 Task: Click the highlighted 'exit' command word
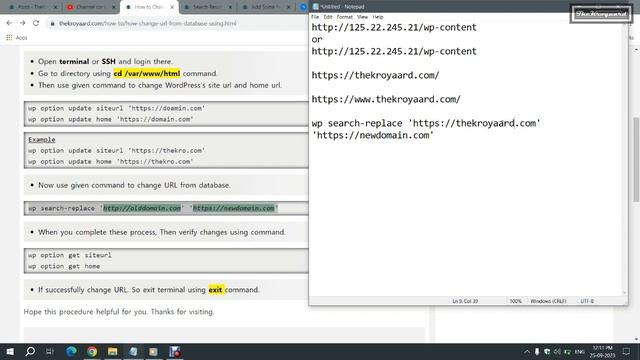pyautogui.click(x=216, y=290)
